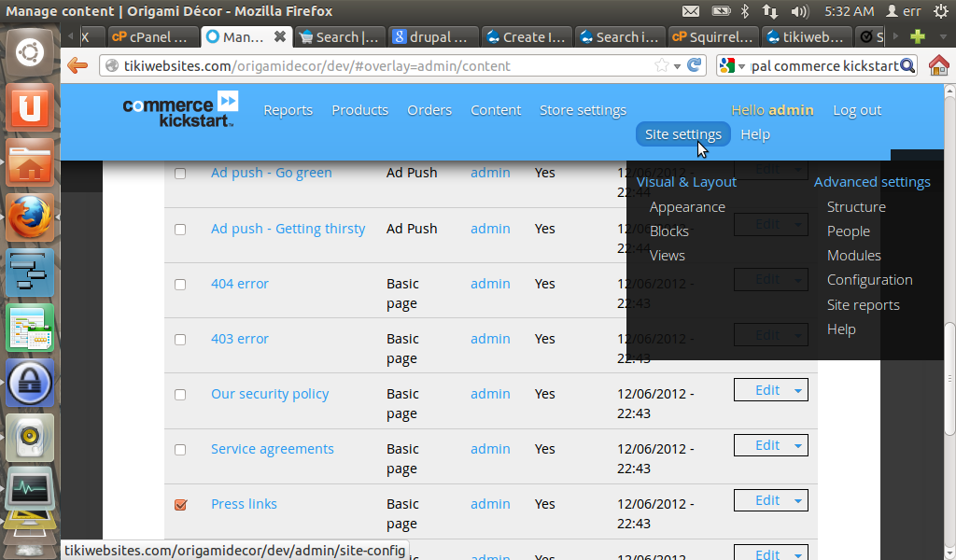Image resolution: width=956 pixels, height=560 pixels.
Task: Click the session power gear in the top panel
Action: [943, 11]
